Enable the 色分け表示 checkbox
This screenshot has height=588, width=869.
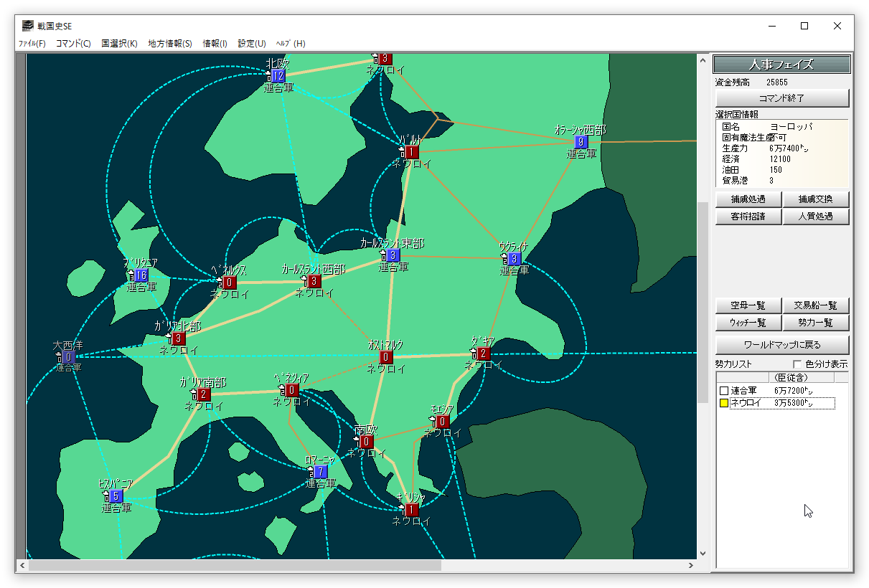pos(797,364)
